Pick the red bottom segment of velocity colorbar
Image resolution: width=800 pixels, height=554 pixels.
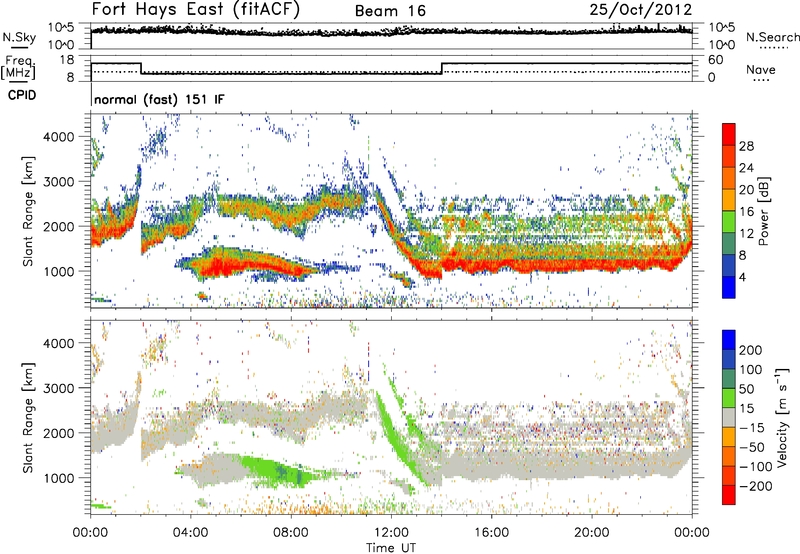(x=729, y=495)
